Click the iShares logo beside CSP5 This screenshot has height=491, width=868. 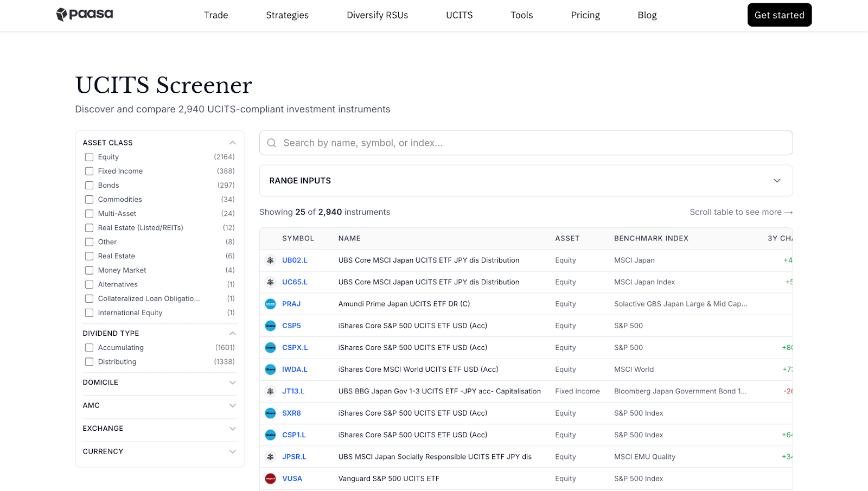tap(270, 326)
